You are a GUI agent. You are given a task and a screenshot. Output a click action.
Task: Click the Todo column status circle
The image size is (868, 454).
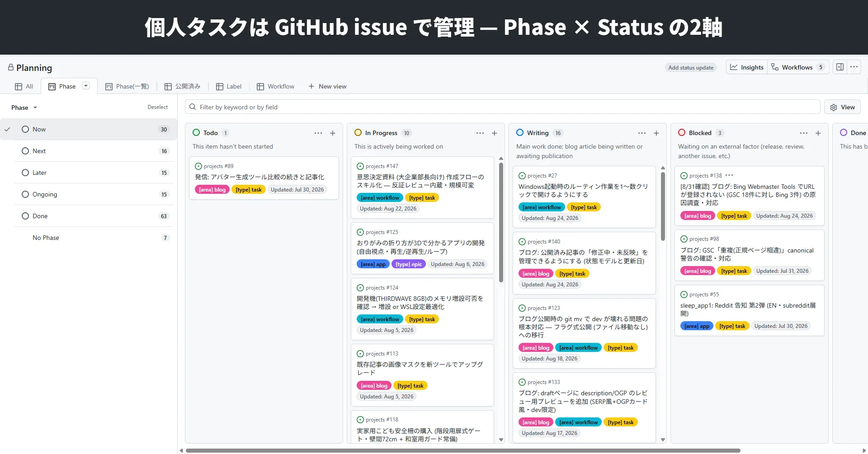point(196,132)
